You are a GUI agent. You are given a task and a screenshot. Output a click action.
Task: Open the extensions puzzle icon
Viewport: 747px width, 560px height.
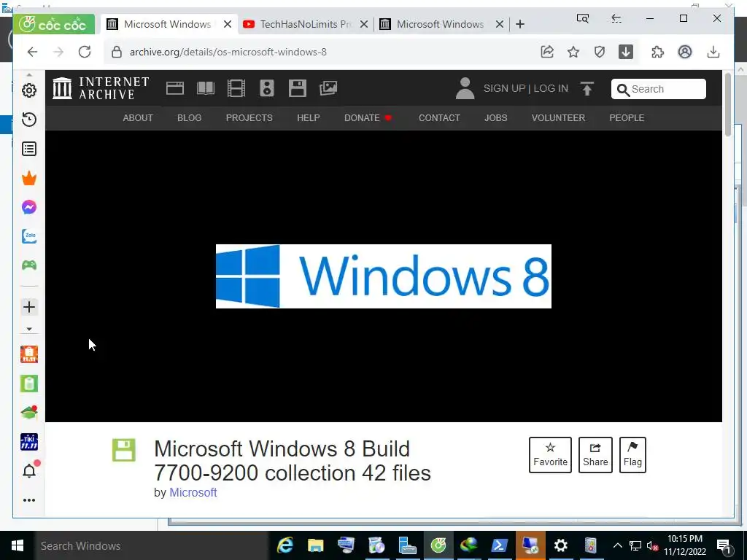(658, 52)
